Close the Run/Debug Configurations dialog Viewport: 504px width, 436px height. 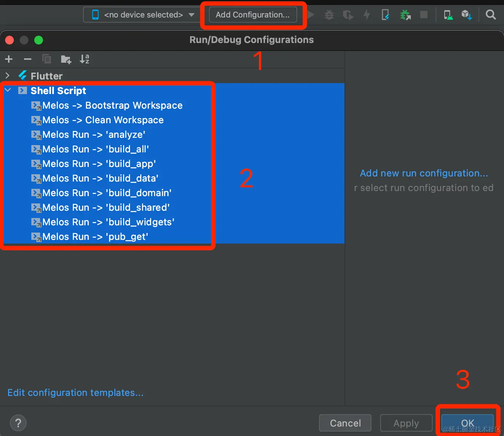point(10,40)
